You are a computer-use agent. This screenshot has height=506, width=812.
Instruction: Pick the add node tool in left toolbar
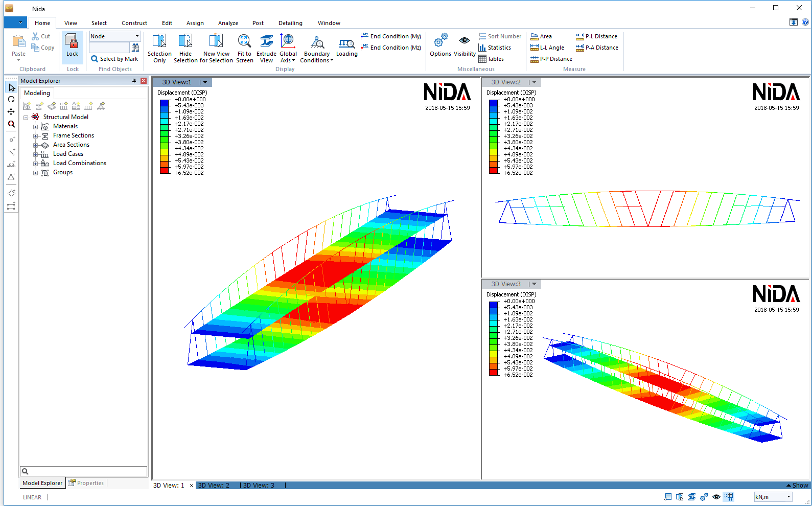[x=11, y=139]
